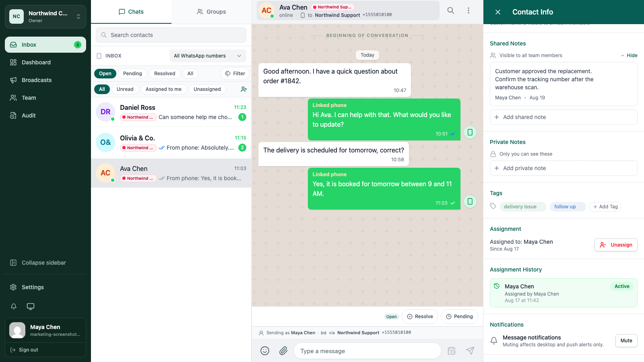Viewport: 644px width, 362px height.
Task: Select the Pending status filter chip
Action: (x=132, y=74)
